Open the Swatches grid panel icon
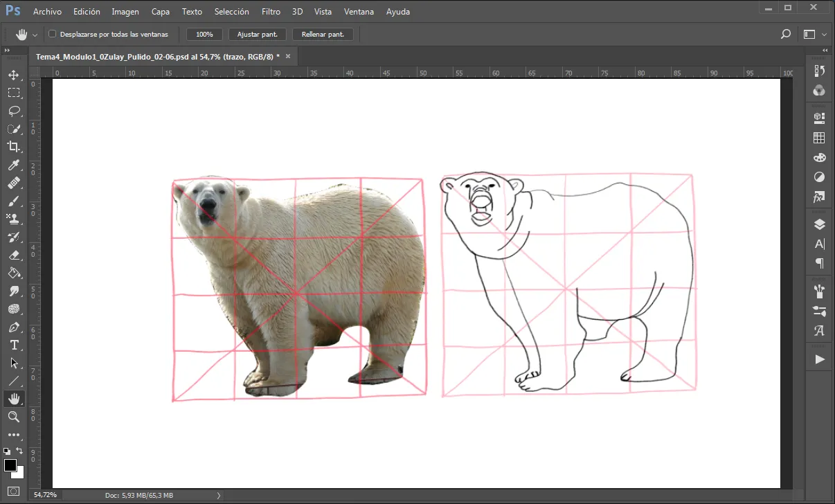Viewport: 835px width, 504px height. (820, 138)
